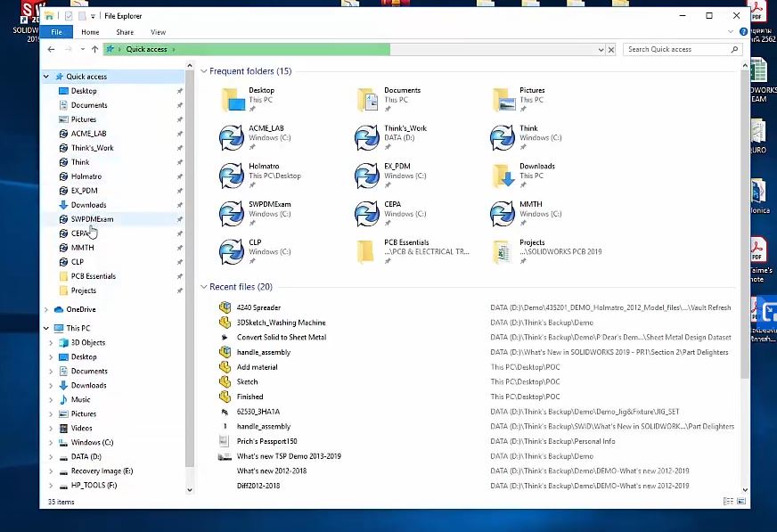Open the Desktop tile in Frequent folders
Screen dimensions: 777x532
(248, 99)
